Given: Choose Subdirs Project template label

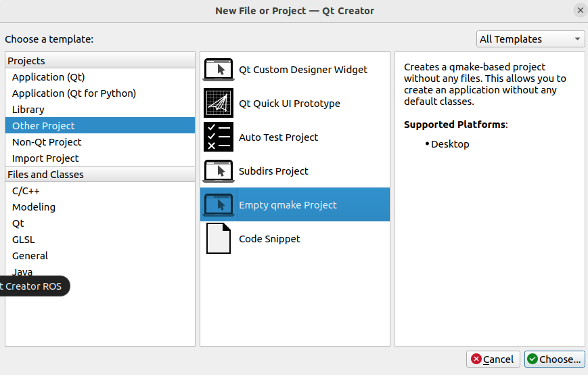Looking at the screenshot, I should pos(273,171).
